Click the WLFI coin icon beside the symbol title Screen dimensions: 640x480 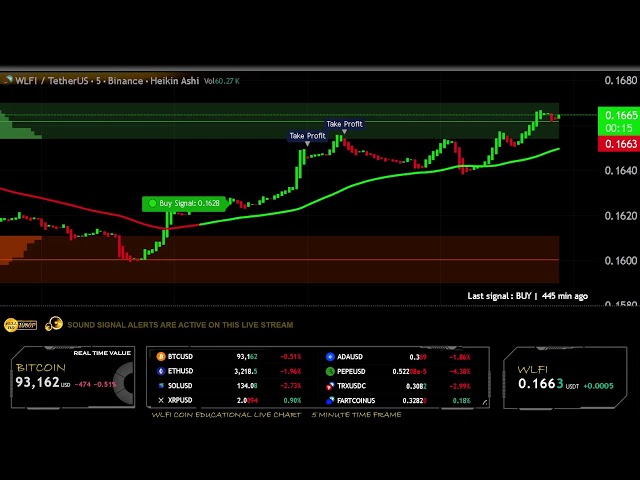pos(7,80)
